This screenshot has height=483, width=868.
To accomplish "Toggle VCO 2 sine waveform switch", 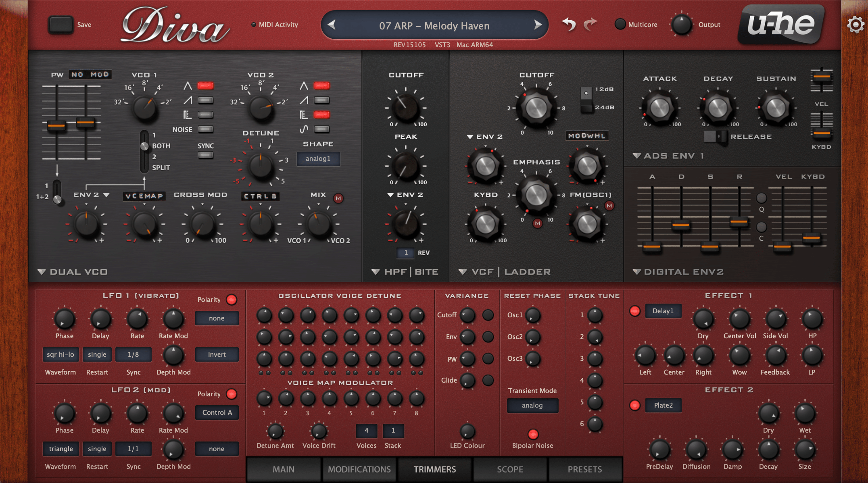I will [321, 129].
